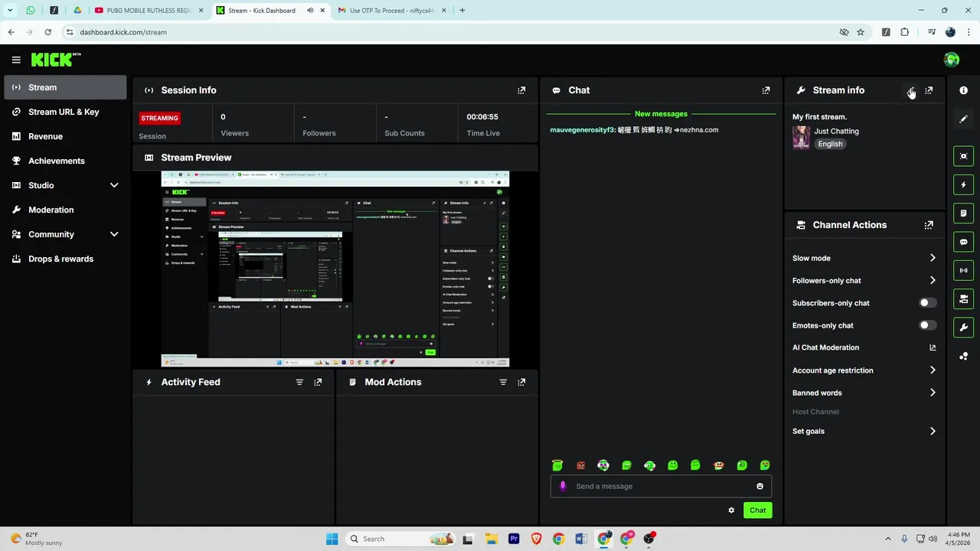Switch to PUBG MOBILE YouTube browser tab

(x=149, y=11)
